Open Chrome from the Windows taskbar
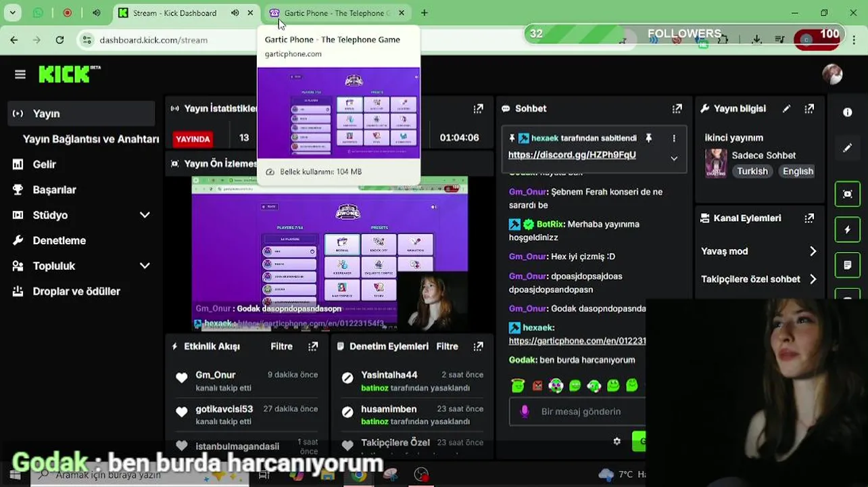 (x=358, y=475)
